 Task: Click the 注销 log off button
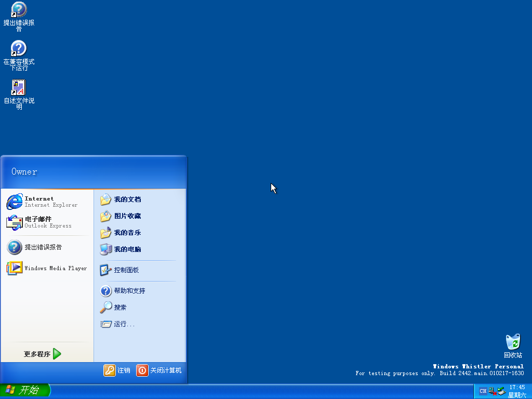(x=117, y=370)
